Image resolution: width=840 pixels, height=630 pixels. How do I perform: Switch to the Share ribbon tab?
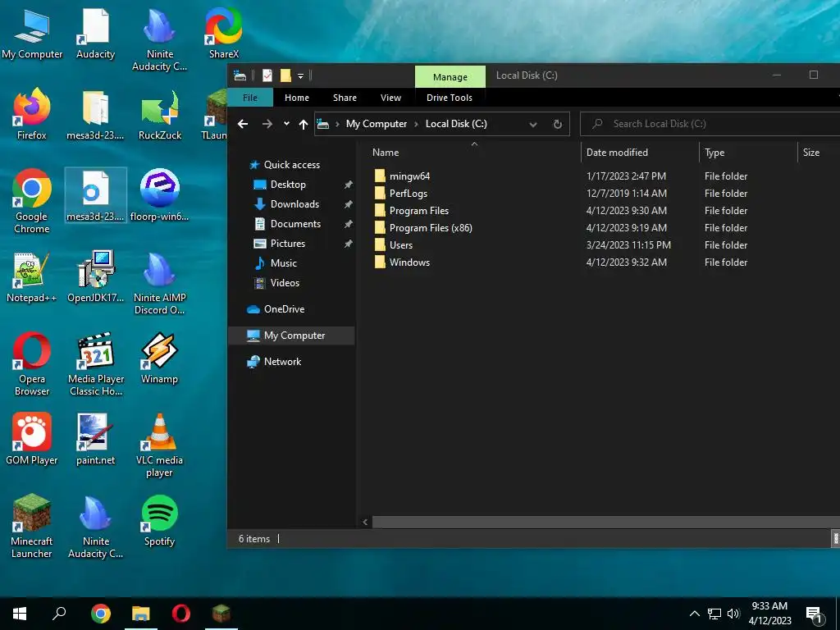(x=345, y=98)
